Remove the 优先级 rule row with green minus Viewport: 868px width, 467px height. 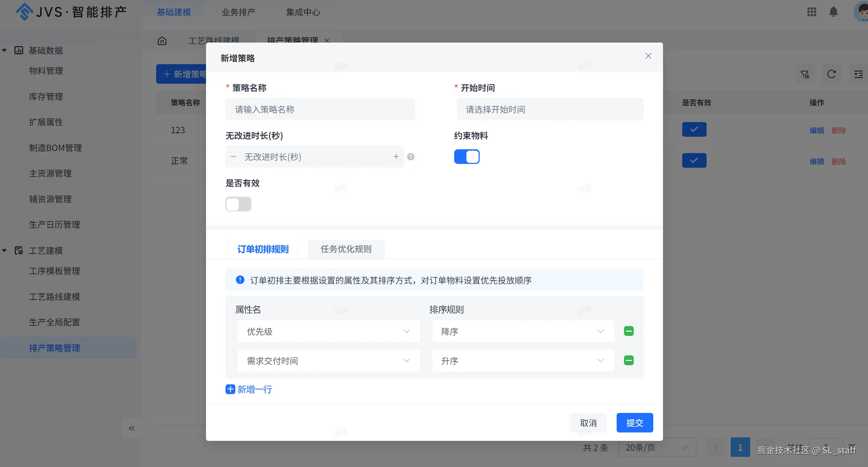click(x=629, y=331)
